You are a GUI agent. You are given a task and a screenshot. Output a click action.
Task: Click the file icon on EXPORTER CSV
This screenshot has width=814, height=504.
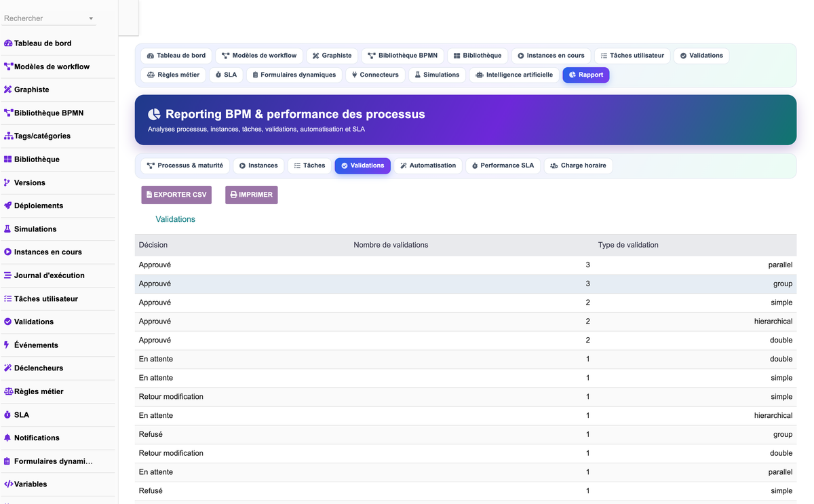pos(149,195)
